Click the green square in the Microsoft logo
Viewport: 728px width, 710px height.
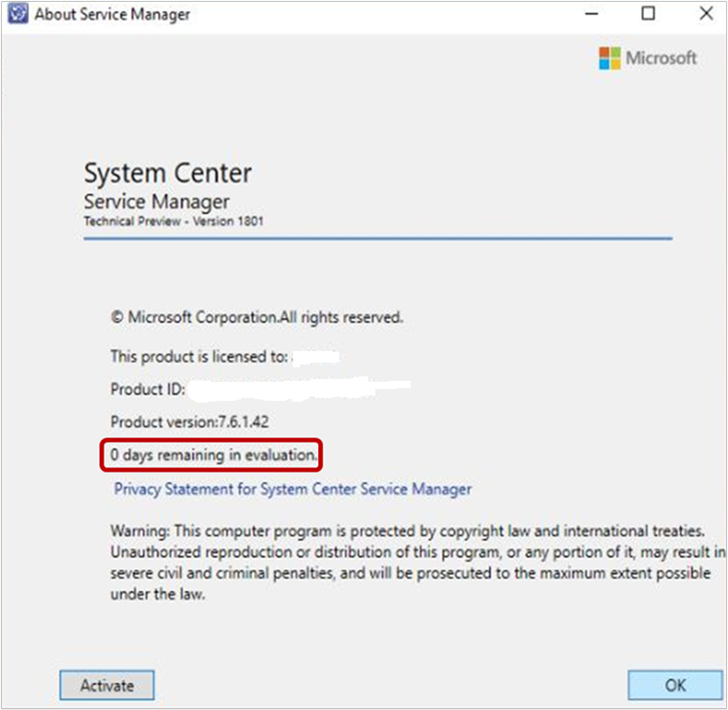615,53
